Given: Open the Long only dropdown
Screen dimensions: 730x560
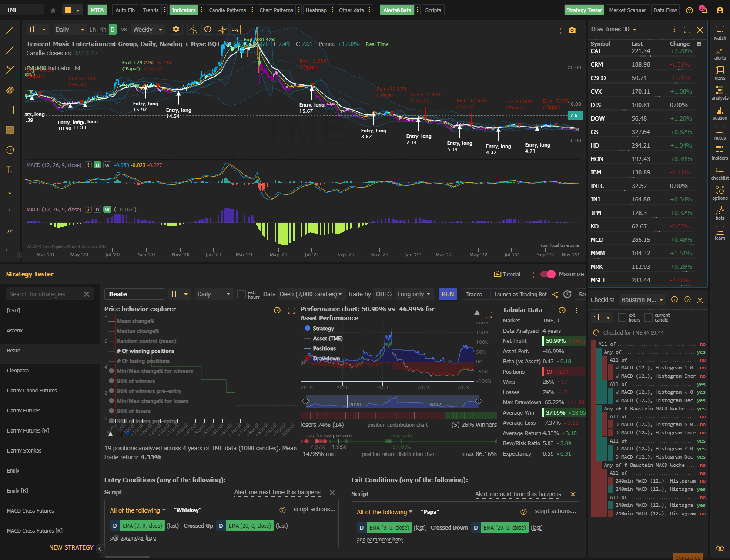Looking at the screenshot, I should pyautogui.click(x=414, y=294).
